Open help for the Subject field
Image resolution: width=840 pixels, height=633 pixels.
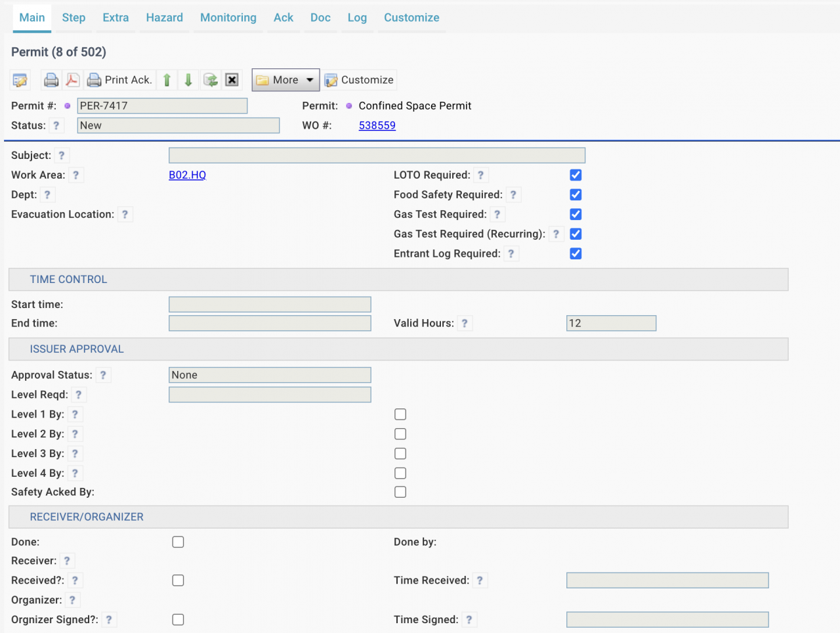click(x=62, y=156)
